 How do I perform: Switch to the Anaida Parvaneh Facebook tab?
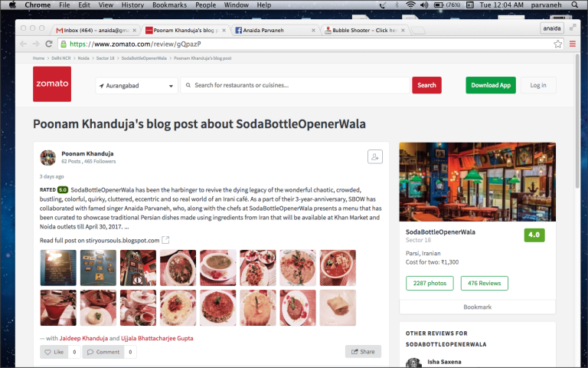click(x=275, y=30)
